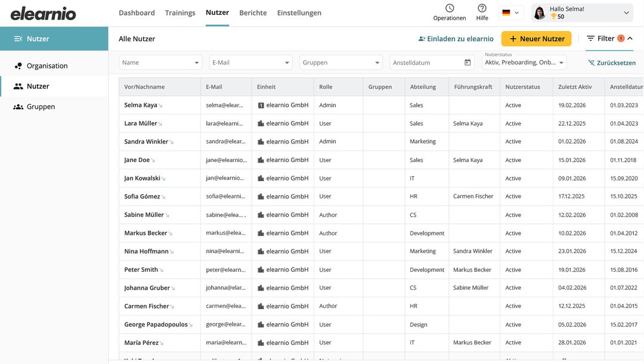Click the elearnio logo

(x=43, y=14)
